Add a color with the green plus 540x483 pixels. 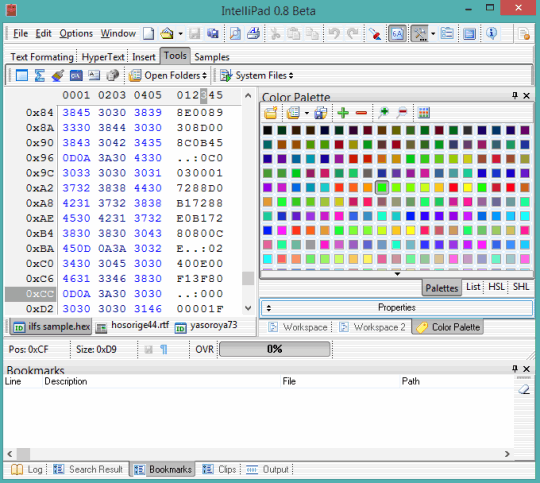point(343,113)
